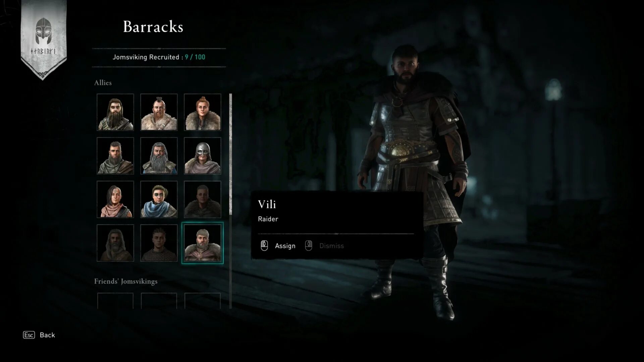Select the ally wearing a steel helmet

[203, 156]
